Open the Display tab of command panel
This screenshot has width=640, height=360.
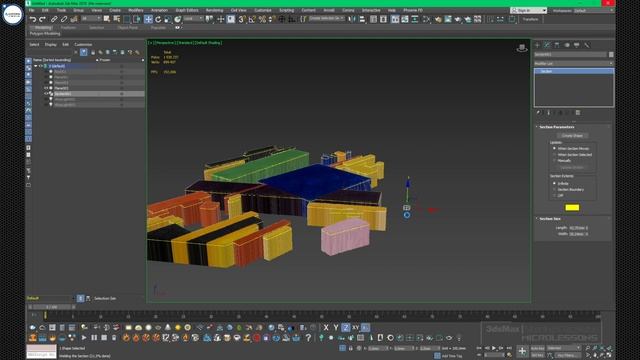577,45
